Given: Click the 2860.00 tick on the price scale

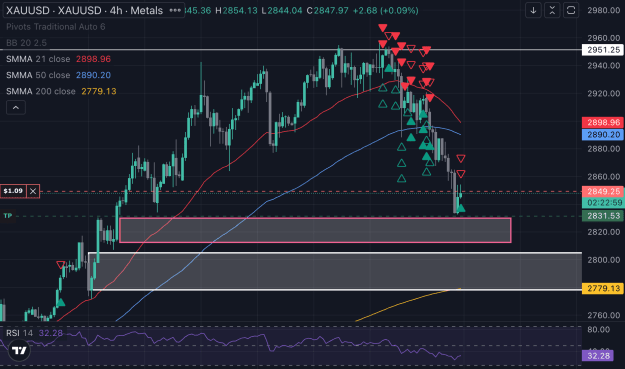Looking at the screenshot, I should (x=603, y=177).
